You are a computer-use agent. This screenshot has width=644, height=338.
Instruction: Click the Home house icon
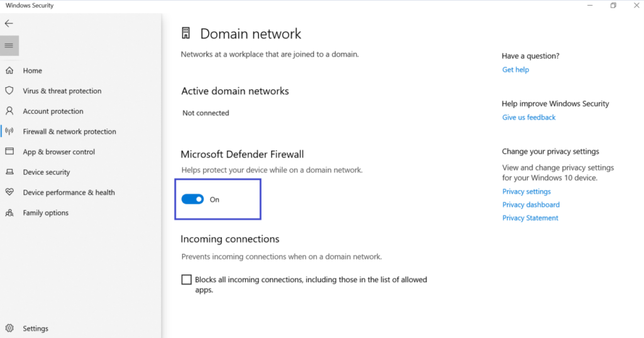click(9, 70)
